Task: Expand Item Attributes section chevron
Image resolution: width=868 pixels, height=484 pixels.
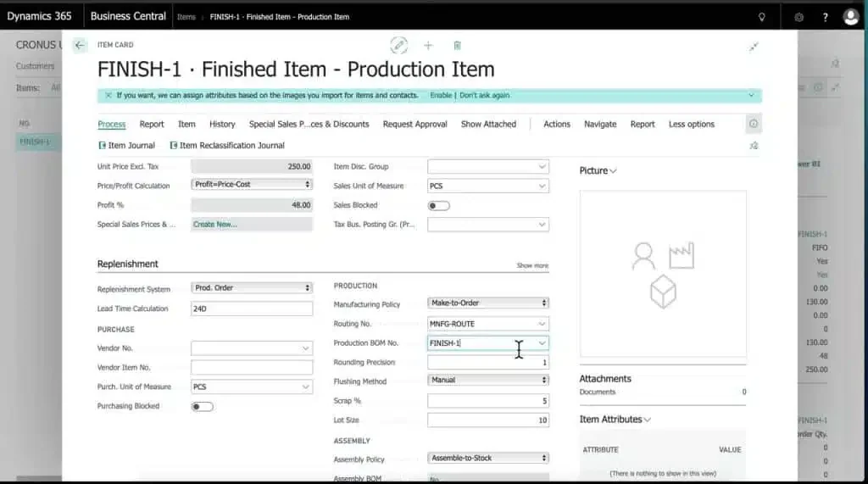Action: (647, 420)
